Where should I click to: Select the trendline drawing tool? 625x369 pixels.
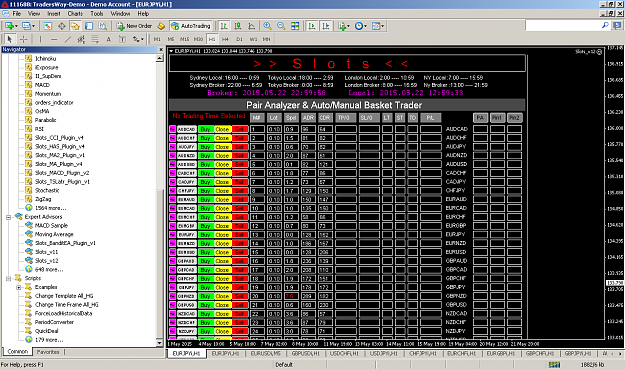pos(68,39)
